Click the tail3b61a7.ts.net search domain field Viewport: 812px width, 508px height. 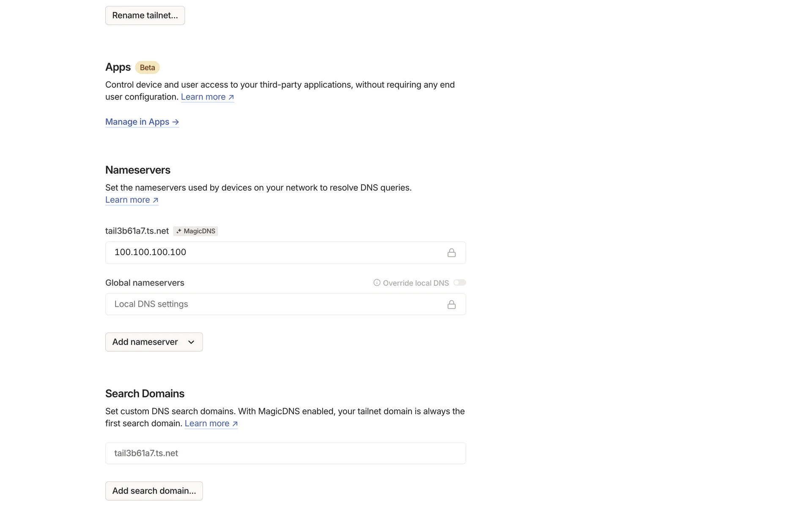coord(285,453)
